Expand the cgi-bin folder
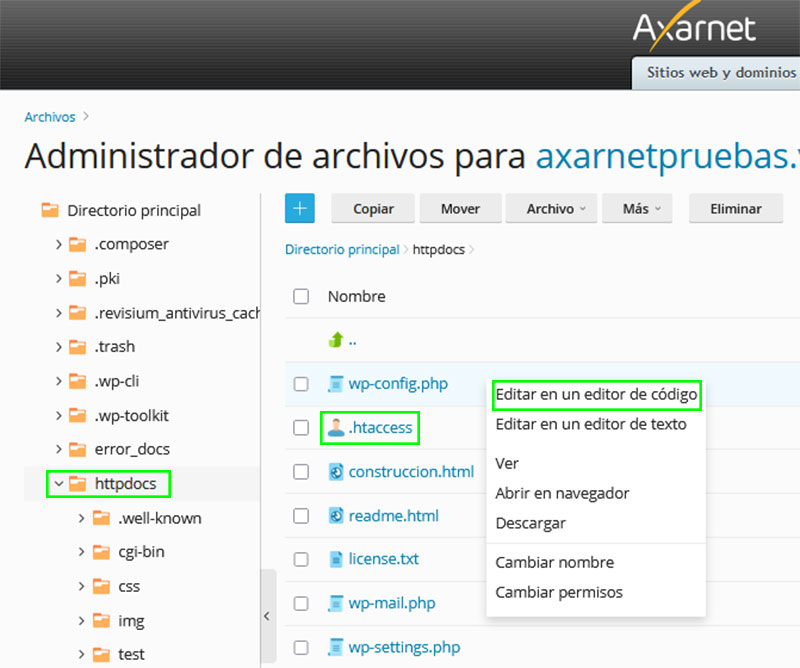This screenshot has height=668, width=800. pyautogui.click(x=82, y=552)
